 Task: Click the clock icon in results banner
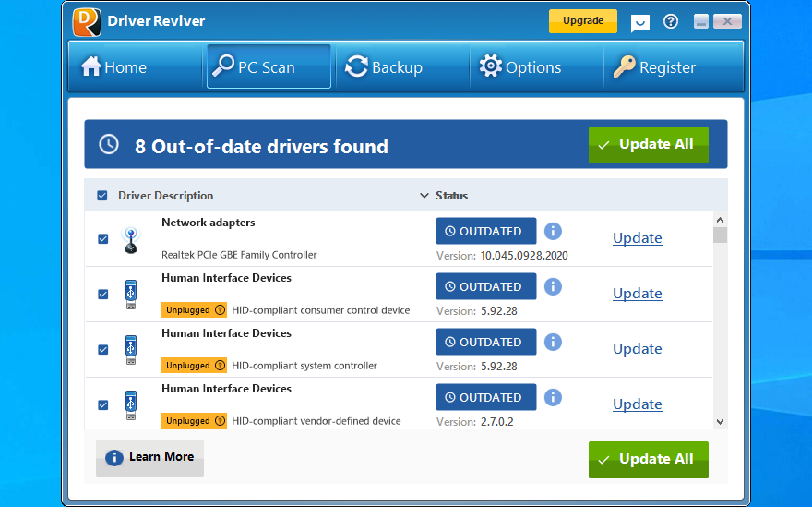(x=109, y=144)
